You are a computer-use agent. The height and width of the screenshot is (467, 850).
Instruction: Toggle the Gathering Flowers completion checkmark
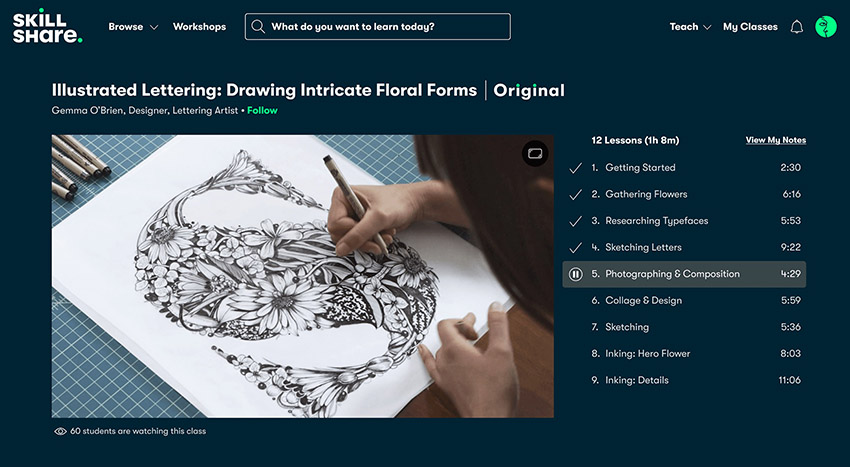pos(575,194)
